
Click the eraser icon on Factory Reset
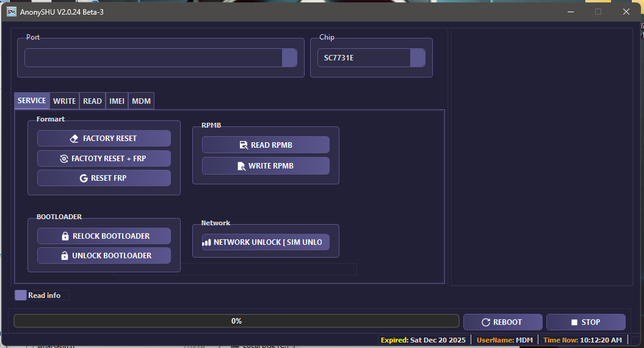click(x=74, y=139)
